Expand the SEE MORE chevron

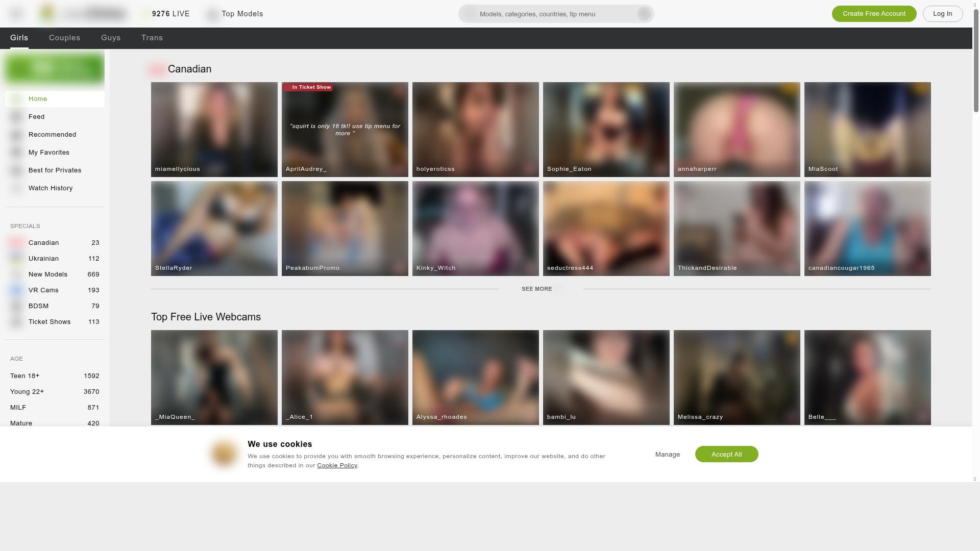(x=559, y=289)
